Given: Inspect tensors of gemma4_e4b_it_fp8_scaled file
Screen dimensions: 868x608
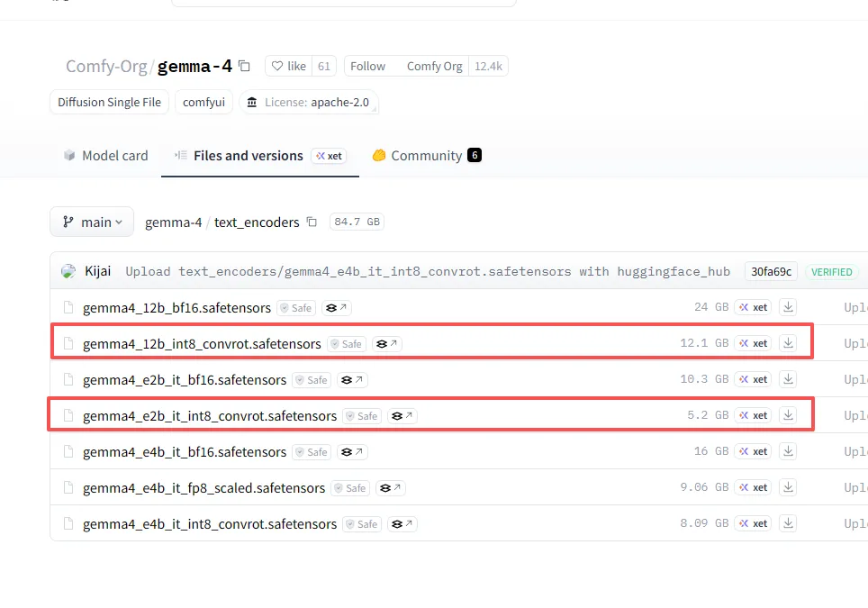Looking at the screenshot, I should click(390, 488).
